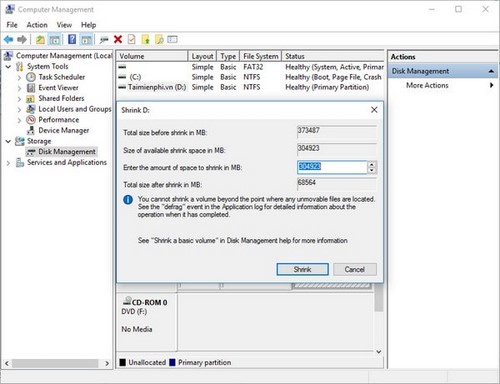Screen dimensions: 500x384
Task: Sort by the Type column header
Action: (x=228, y=56)
